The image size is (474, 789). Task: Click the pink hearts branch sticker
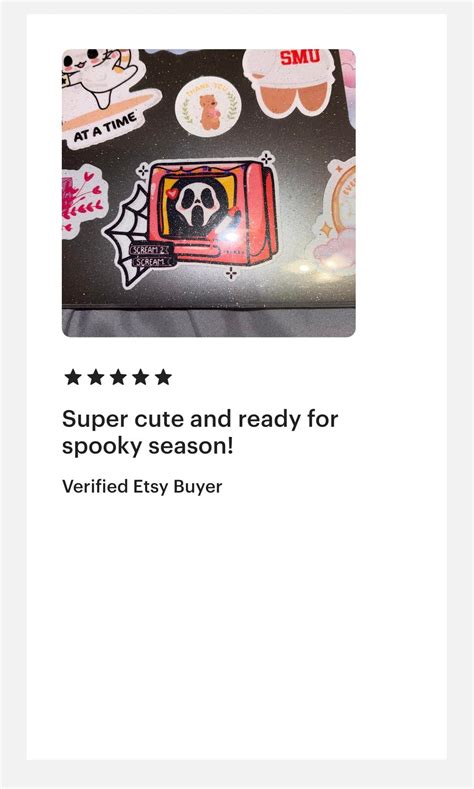tap(83, 200)
